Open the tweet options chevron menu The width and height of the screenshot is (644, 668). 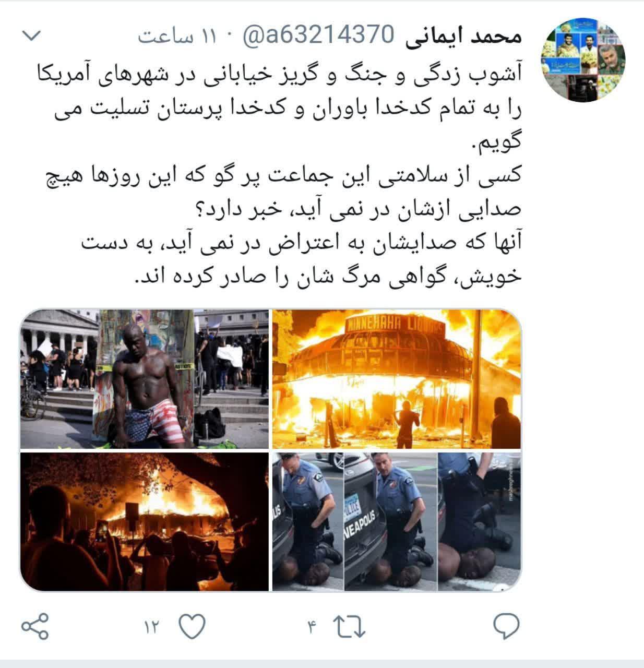coord(32,37)
